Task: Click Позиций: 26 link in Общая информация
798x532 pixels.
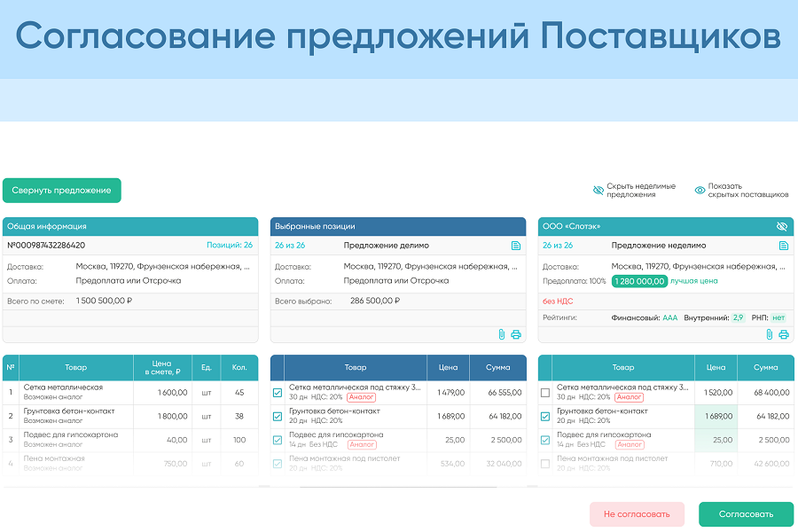Action: [230, 246]
